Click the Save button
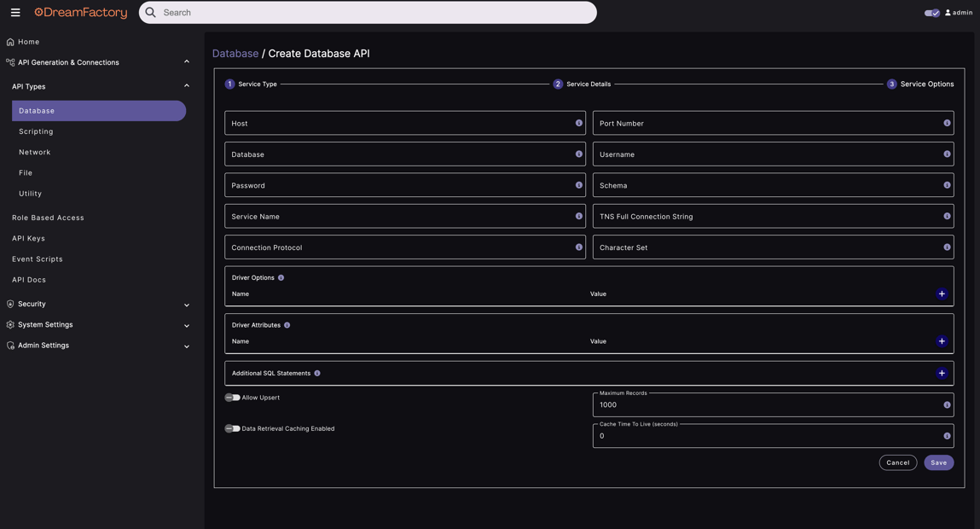 click(938, 462)
